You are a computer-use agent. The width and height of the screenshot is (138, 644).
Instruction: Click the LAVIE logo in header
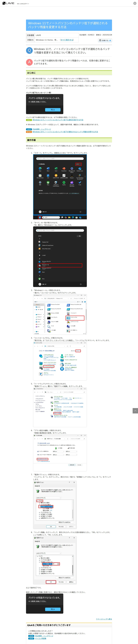pos(8,3)
